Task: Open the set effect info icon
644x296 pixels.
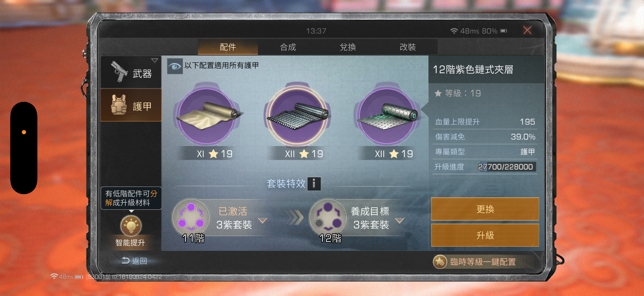Action: tap(314, 184)
